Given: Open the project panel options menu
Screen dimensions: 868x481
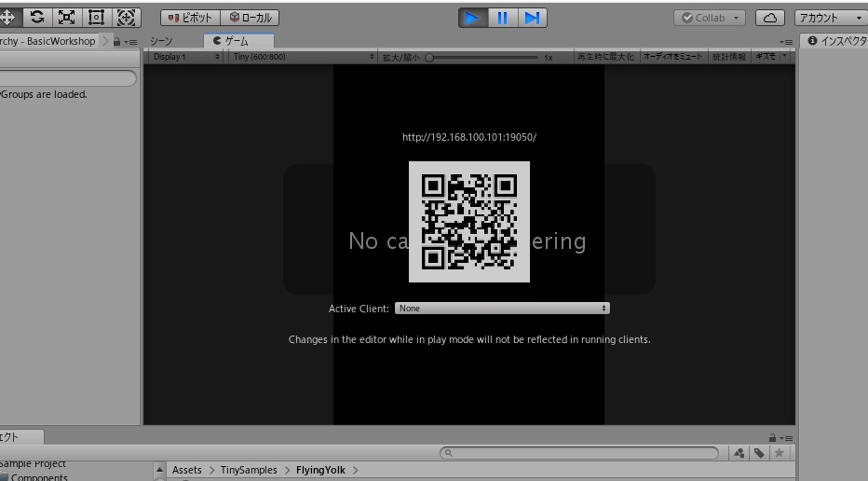Looking at the screenshot, I should 786,438.
